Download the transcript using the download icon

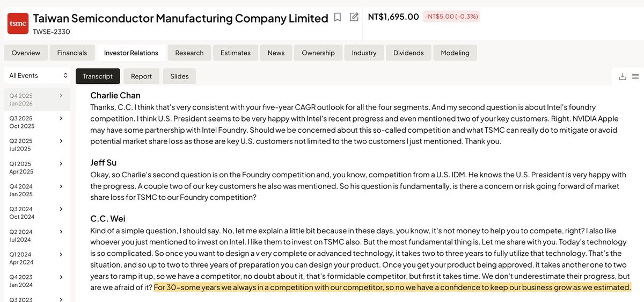coord(623,76)
